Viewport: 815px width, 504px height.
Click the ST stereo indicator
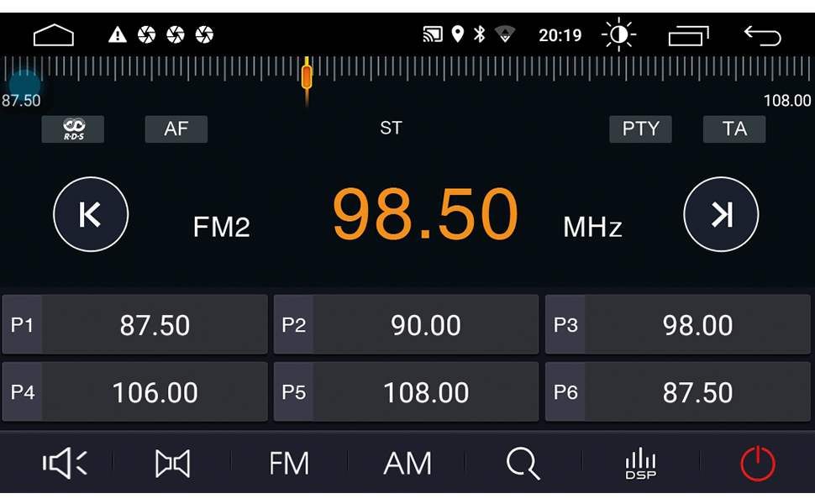pos(391,128)
